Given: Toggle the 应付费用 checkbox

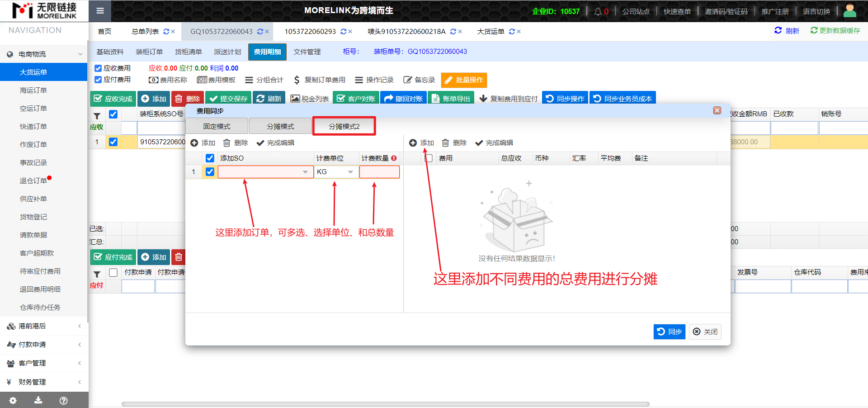Looking at the screenshot, I should point(98,80).
